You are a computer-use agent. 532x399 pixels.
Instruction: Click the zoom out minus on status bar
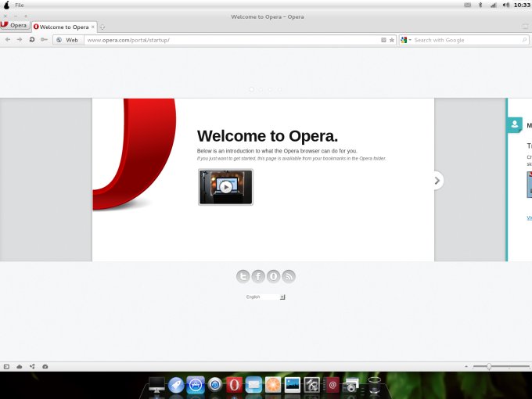pos(466,366)
